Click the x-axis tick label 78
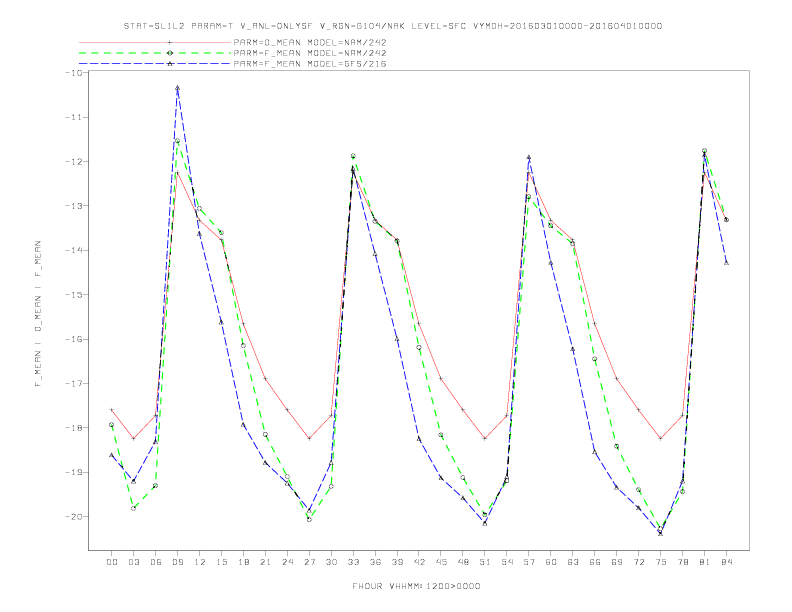The height and width of the screenshot is (612, 792). pos(683,562)
